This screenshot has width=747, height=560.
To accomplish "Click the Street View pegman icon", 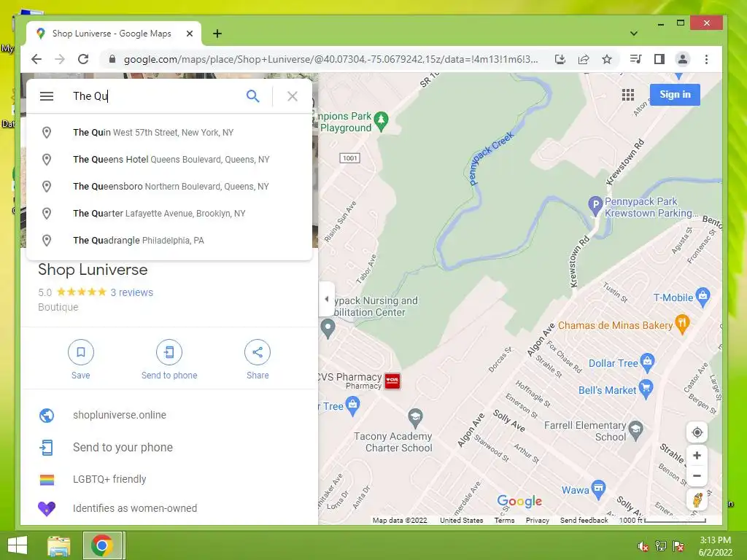I will [697, 500].
